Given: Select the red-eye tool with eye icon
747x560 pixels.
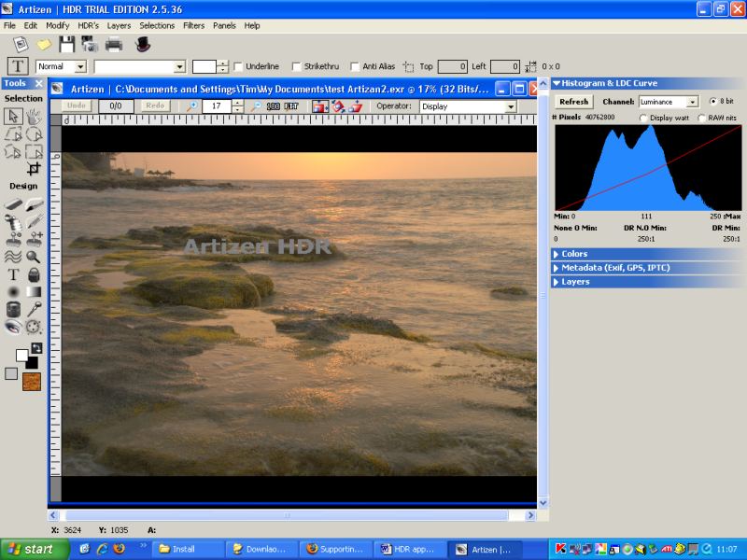Looking at the screenshot, I should (x=13, y=328).
